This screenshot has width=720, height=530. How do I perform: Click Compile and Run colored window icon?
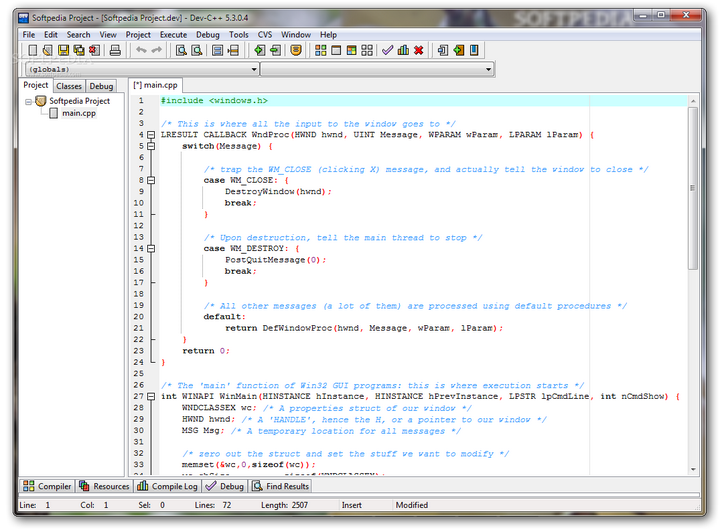coord(351,50)
